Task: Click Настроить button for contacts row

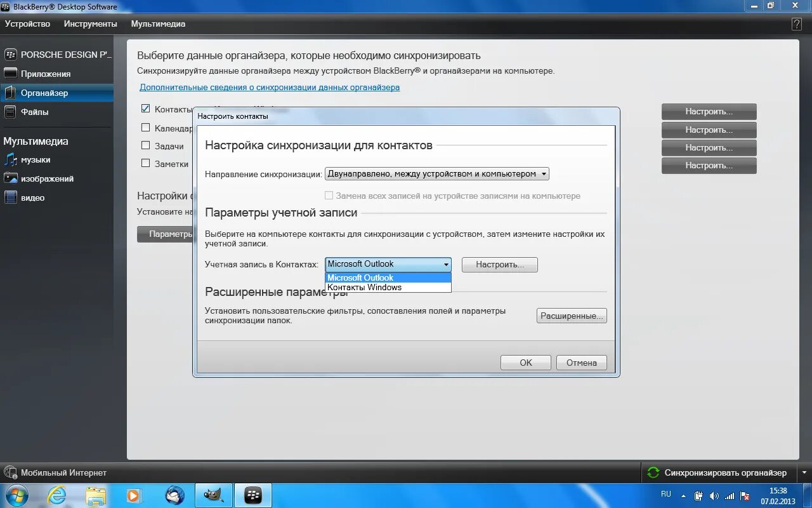Action: tap(709, 111)
